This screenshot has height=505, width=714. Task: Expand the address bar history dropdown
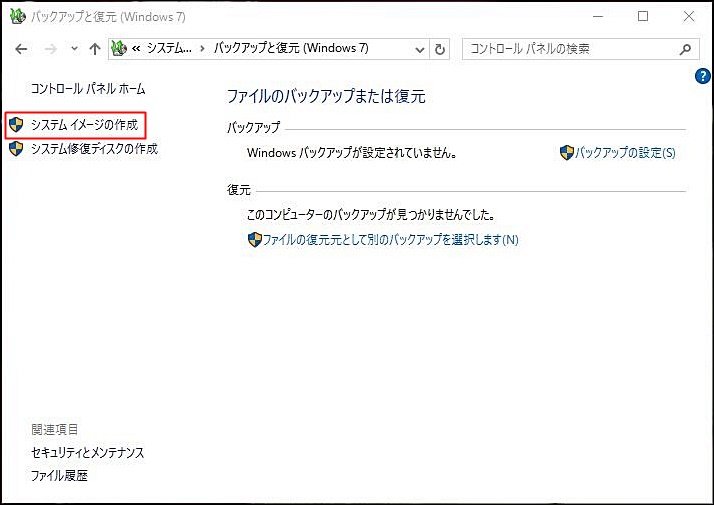point(420,49)
